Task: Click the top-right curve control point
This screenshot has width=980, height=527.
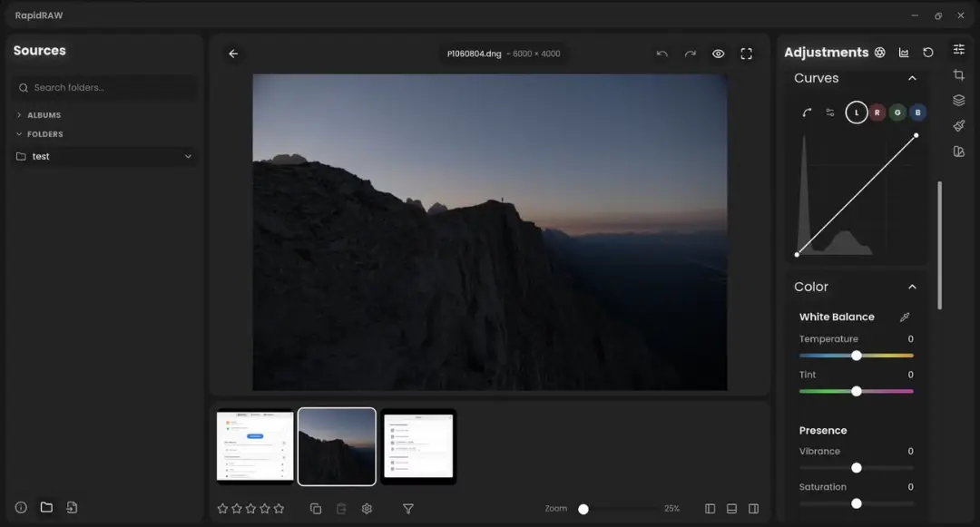Action: tap(916, 135)
